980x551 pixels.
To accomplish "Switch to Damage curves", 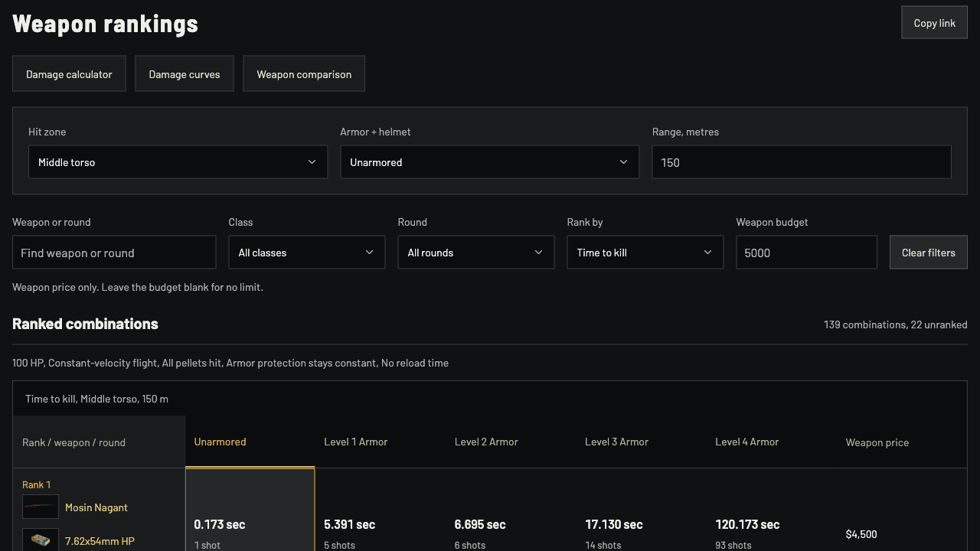I will coord(185,73).
